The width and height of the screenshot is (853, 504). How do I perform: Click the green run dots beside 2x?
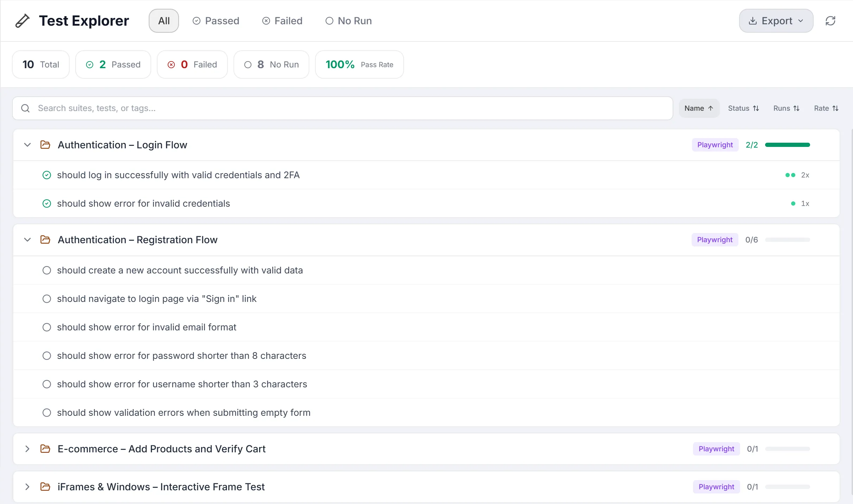(790, 175)
